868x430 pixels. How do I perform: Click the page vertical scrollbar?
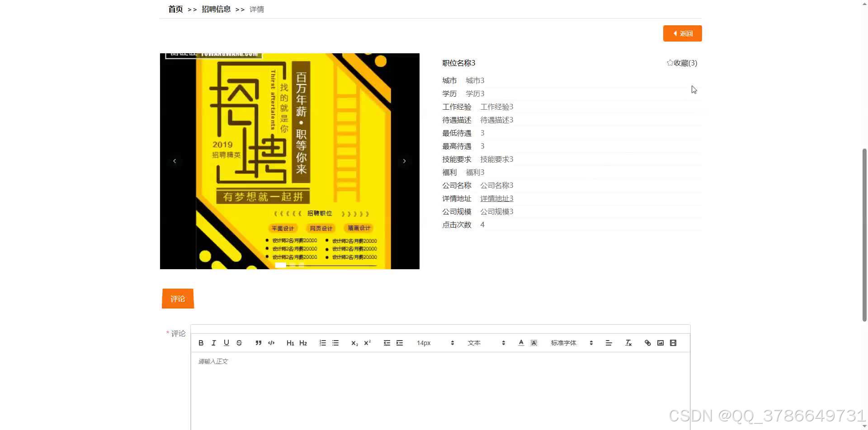click(x=864, y=235)
